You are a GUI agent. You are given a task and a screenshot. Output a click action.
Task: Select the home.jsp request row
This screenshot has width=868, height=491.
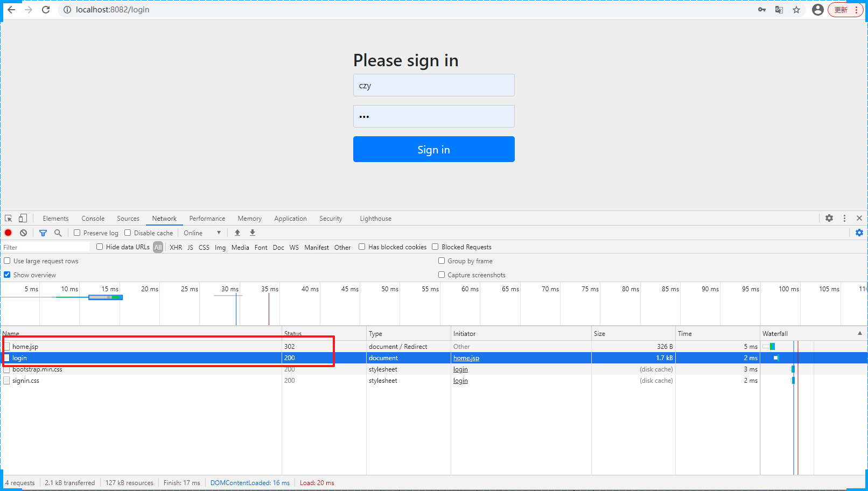[x=434, y=347]
